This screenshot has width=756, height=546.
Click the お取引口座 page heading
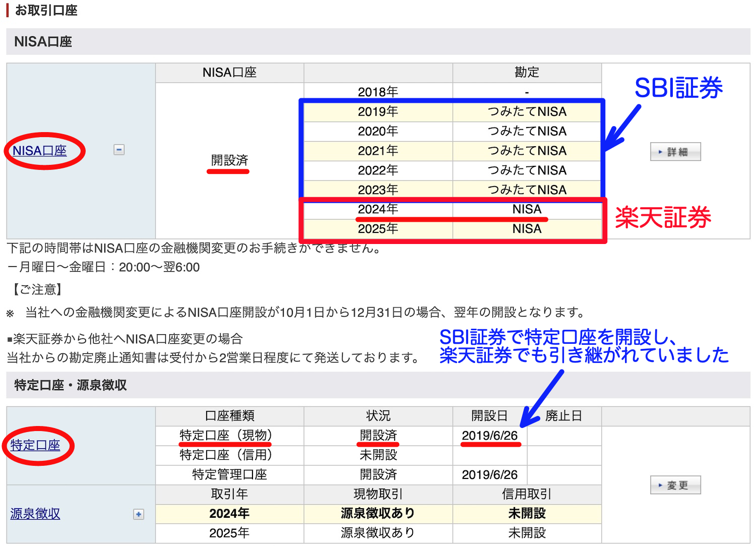coord(46,10)
